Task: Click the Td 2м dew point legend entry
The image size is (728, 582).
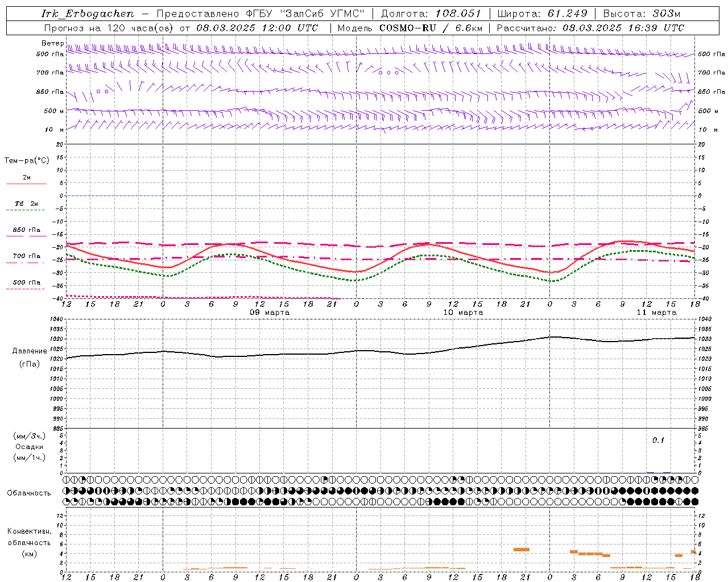Action: pyautogui.click(x=26, y=203)
